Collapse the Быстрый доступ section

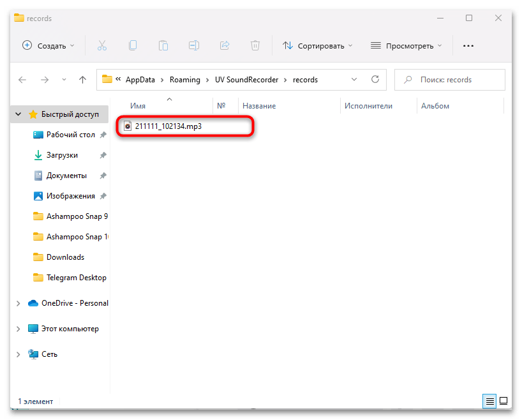19,115
